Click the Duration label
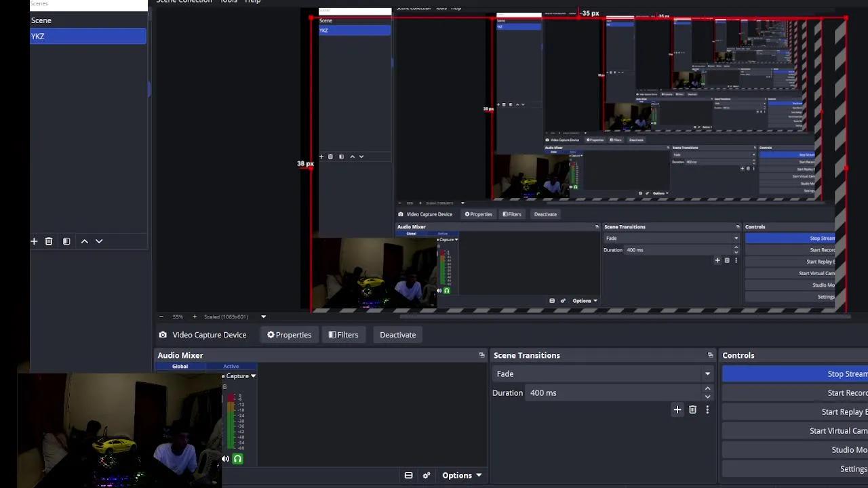The height and width of the screenshot is (488, 868). 507,392
